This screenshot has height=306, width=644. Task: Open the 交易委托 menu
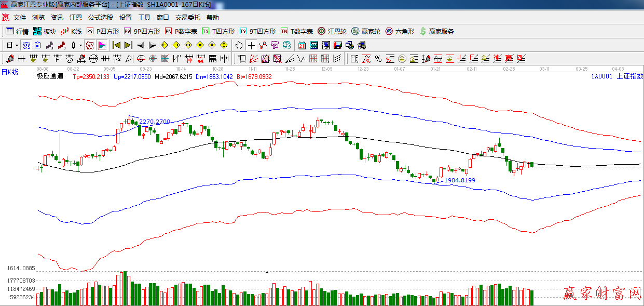[188, 17]
